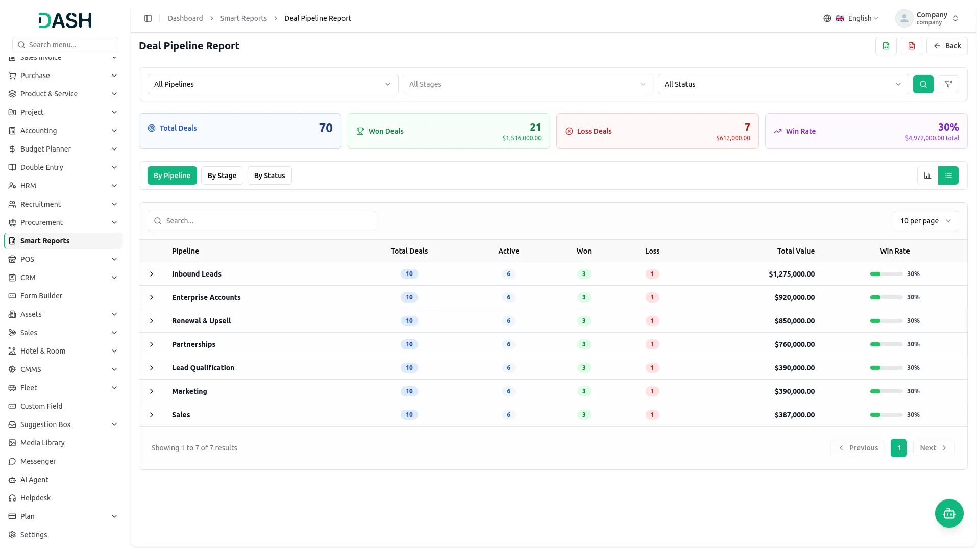The width and height of the screenshot is (980, 551).
Task: Click the Double Entry book icon
Action: [12, 167]
